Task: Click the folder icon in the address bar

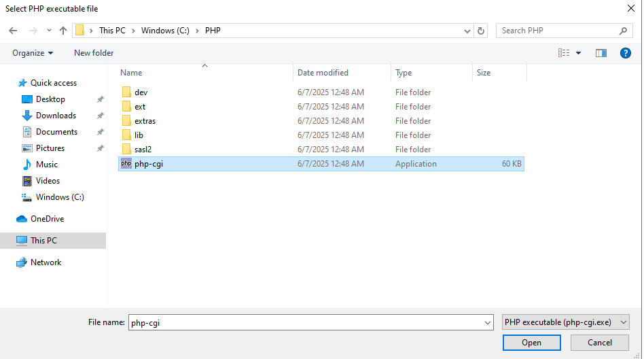Action: (x=79, y=31)
